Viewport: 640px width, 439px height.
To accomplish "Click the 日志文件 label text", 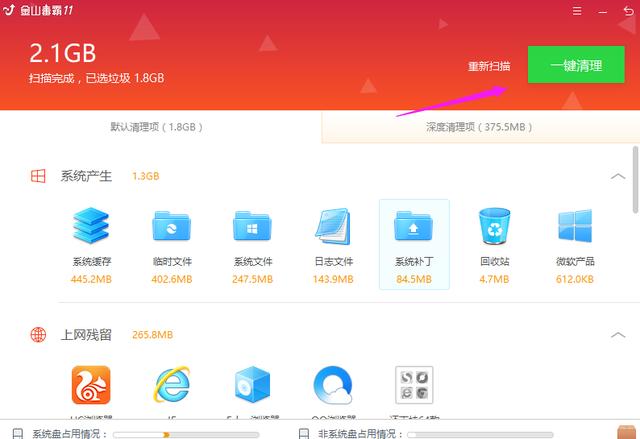I will [x=333, y=262].
